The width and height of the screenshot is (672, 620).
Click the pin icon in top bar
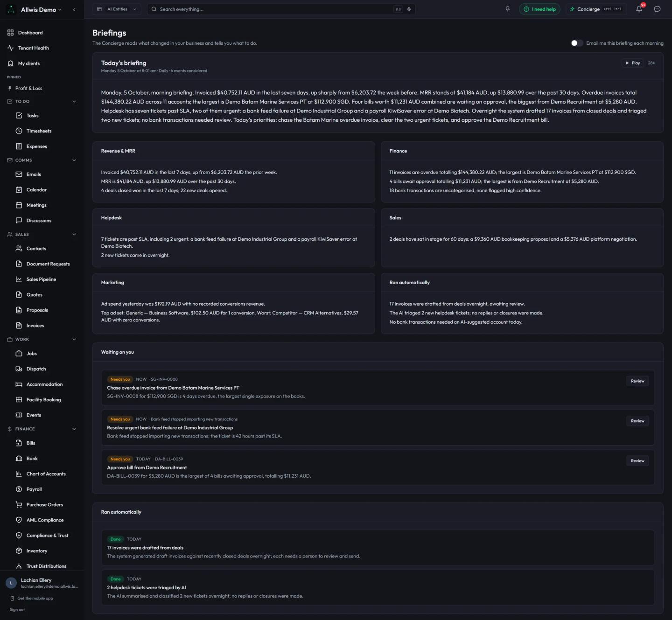click(508, 9)
